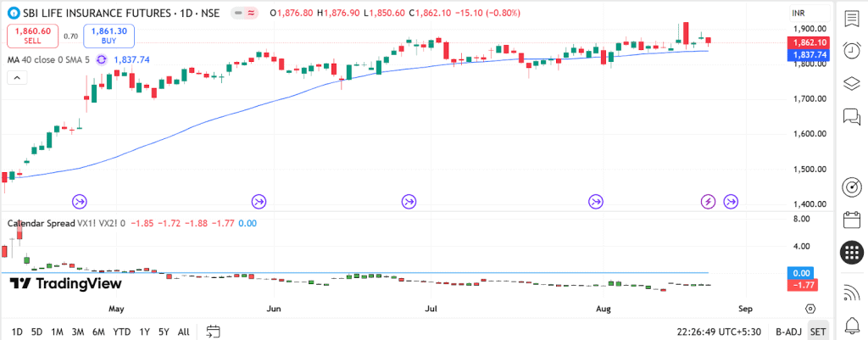Click the SBI Life symbol logo
This screenshot has height=340, width=868.
tap(15, 13)
